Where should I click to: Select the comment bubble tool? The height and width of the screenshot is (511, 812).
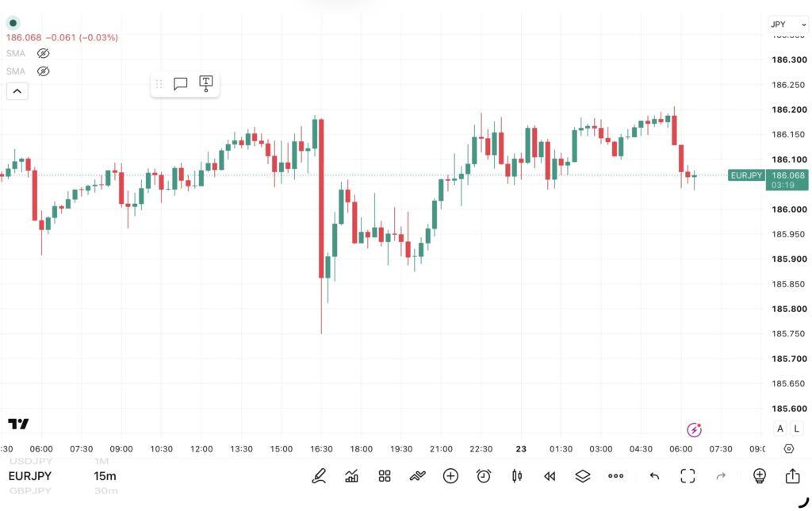click(180, 83)
